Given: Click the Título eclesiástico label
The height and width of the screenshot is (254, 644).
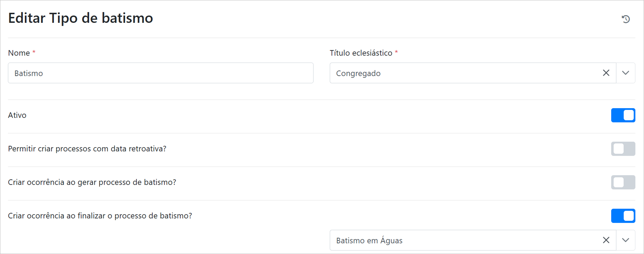Looking at the screenshot, I should click(x=361, y=53).
